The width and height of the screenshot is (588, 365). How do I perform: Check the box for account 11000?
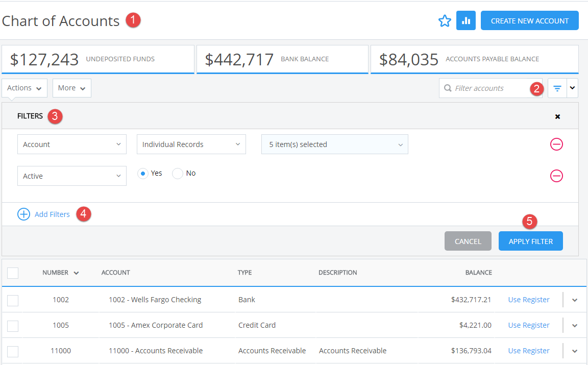[13, 351]
